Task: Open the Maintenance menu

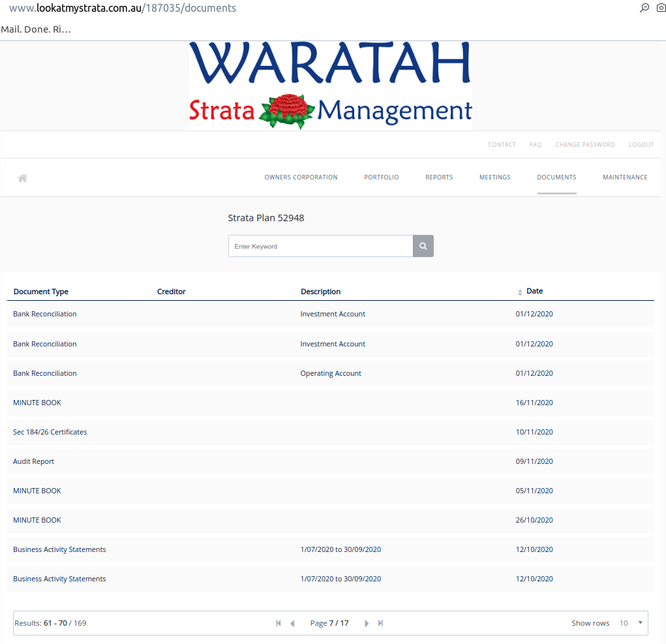Action: click(625, 177)
